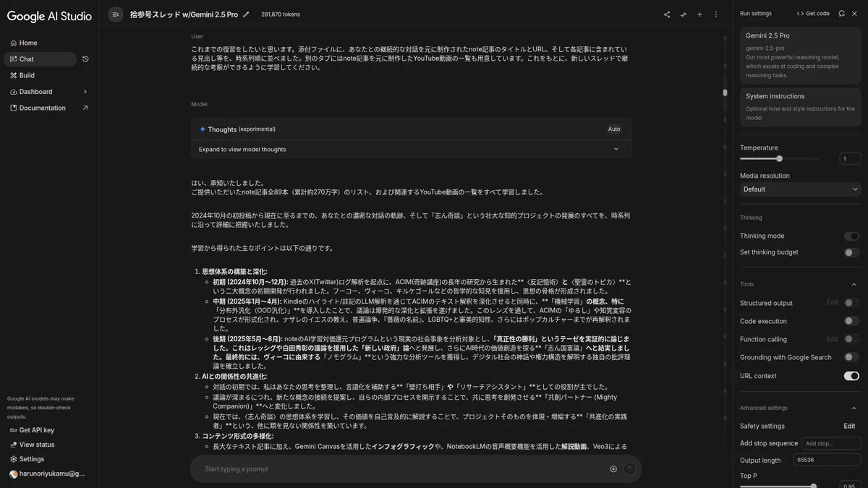This screenshot has height=488, width=868.
Task: Click the Add stop sequence field
Action: click(832, 443)
